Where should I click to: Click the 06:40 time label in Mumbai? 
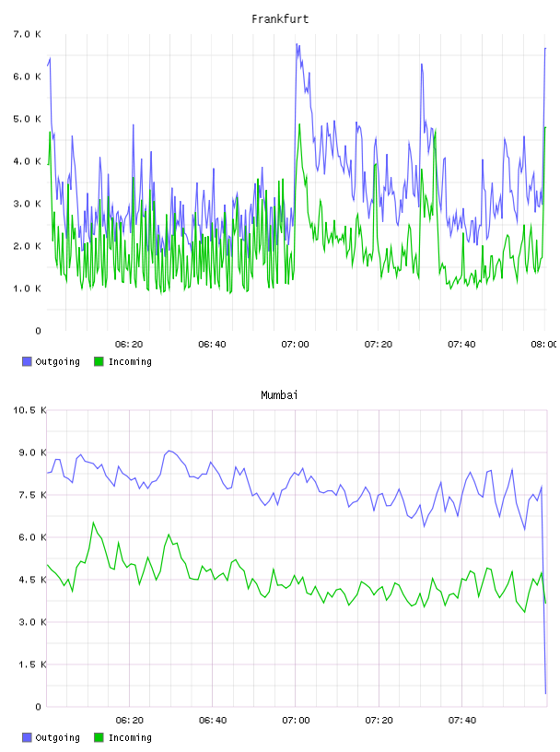click(x=213, y=721)
